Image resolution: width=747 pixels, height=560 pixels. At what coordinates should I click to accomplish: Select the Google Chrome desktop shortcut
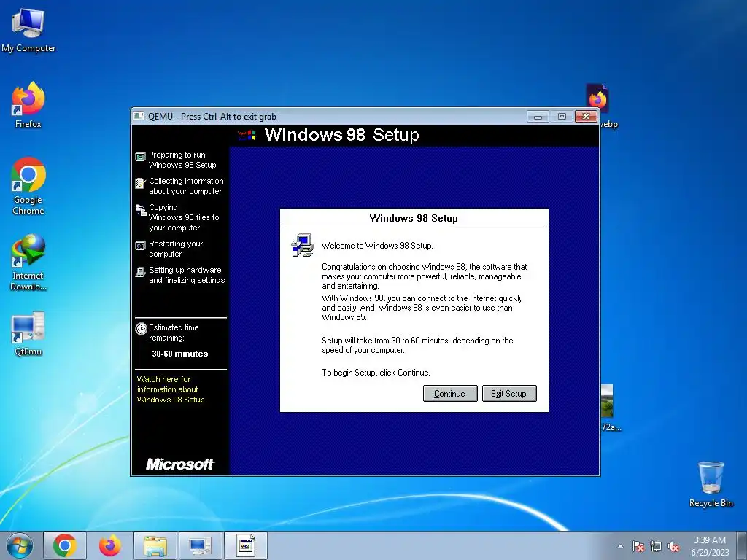pos(28,186)
